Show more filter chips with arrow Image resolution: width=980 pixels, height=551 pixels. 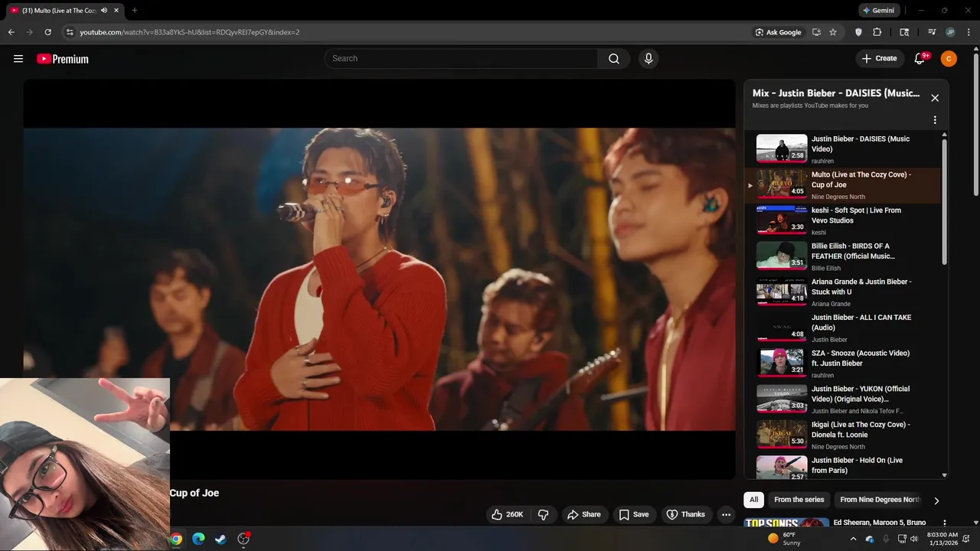(x=936, y=500)
